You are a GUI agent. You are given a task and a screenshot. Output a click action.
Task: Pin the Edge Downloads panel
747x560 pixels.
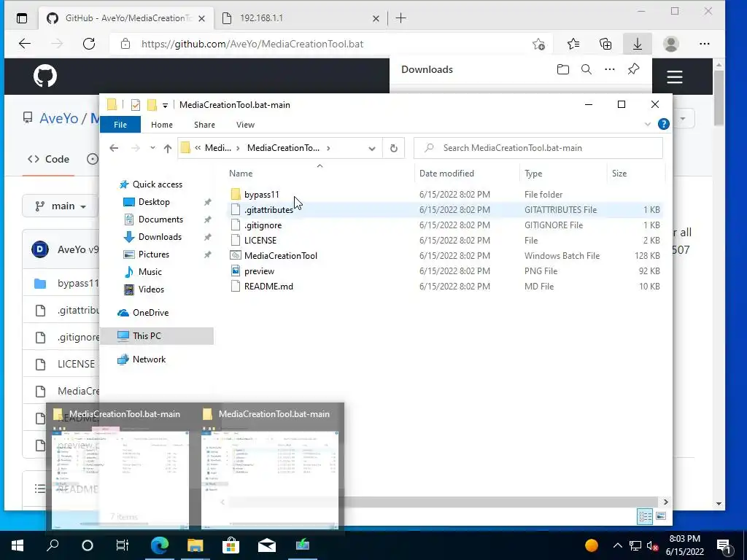point(633,69)
